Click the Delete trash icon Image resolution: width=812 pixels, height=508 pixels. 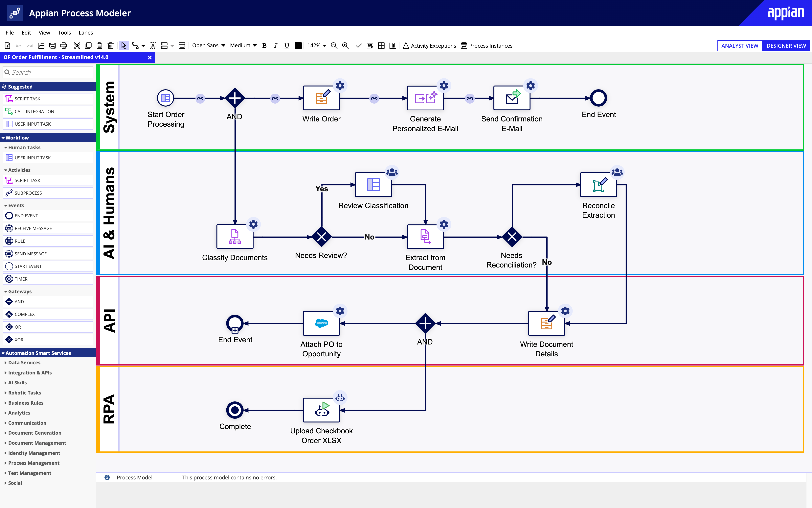click(x=111, y=46)
